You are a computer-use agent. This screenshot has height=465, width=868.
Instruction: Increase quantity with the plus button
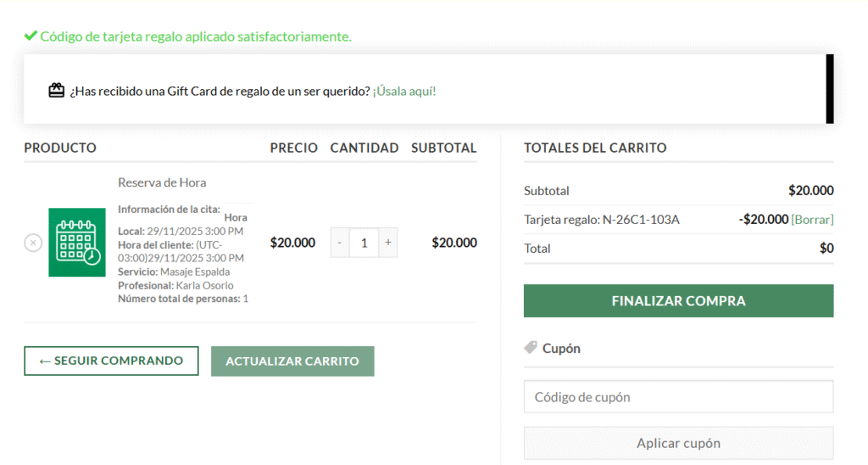click(x=387, y=243)
